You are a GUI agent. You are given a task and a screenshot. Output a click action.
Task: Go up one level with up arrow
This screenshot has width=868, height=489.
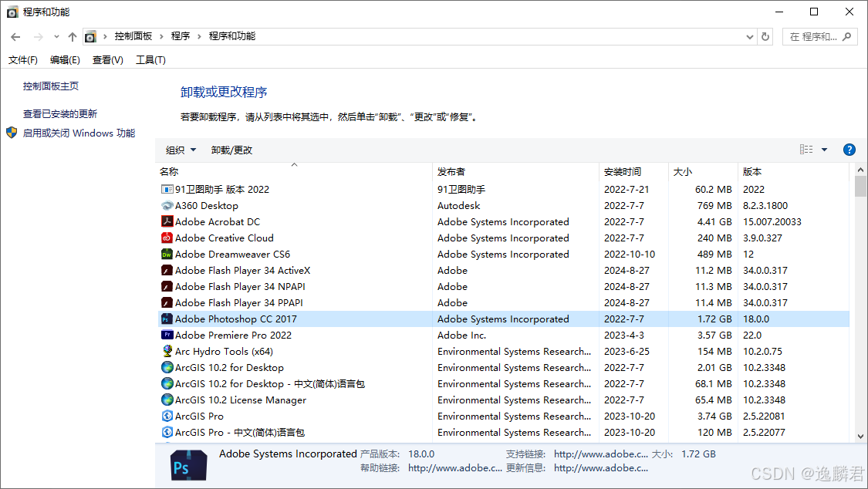coord(72,36)
